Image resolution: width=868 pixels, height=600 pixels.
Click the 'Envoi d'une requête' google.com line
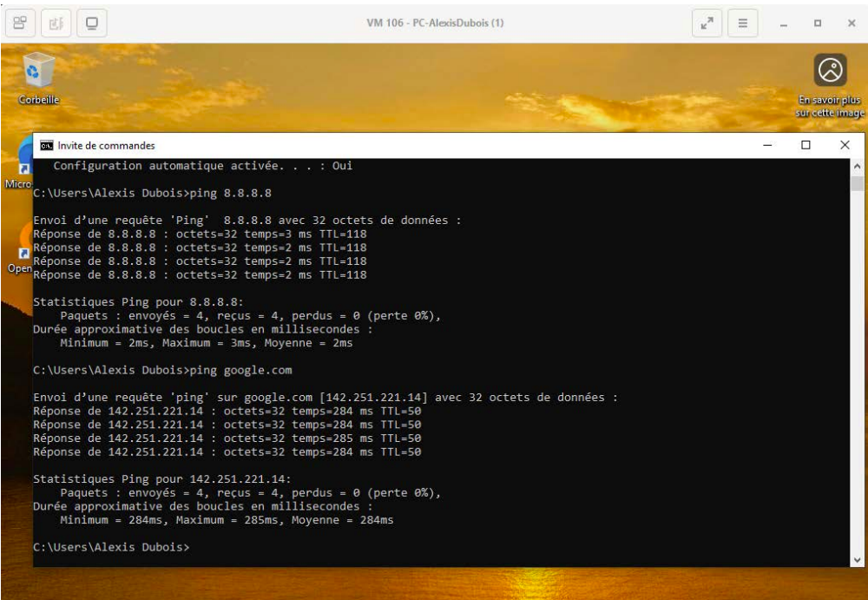[x=325, y=397]
